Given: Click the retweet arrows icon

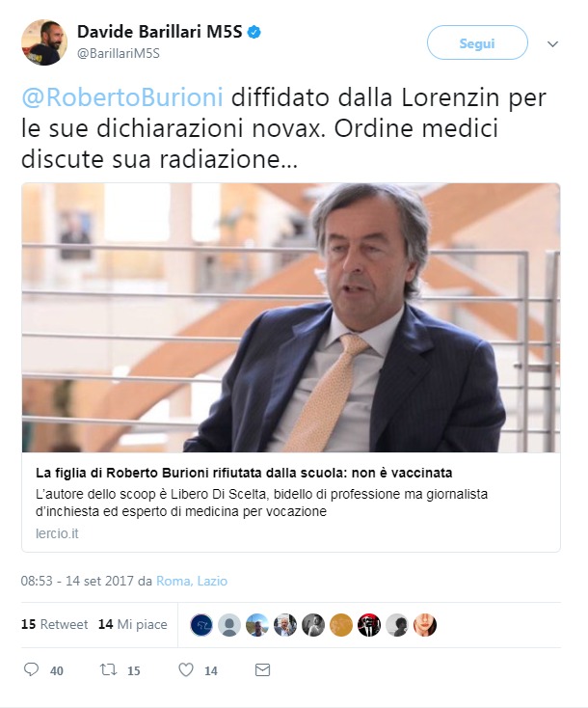Looking at the screenshot, I should 108,669.
